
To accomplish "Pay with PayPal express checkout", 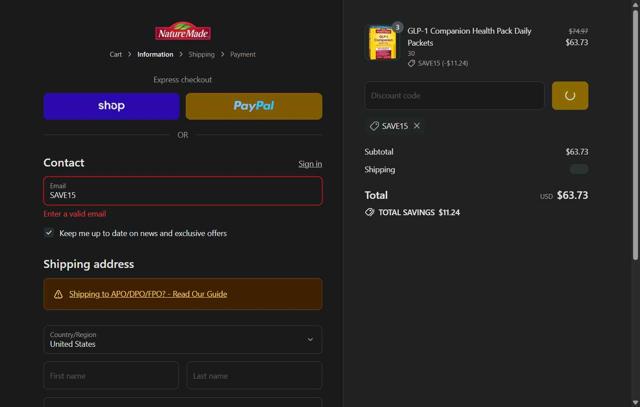I will (x=254, y=106).
